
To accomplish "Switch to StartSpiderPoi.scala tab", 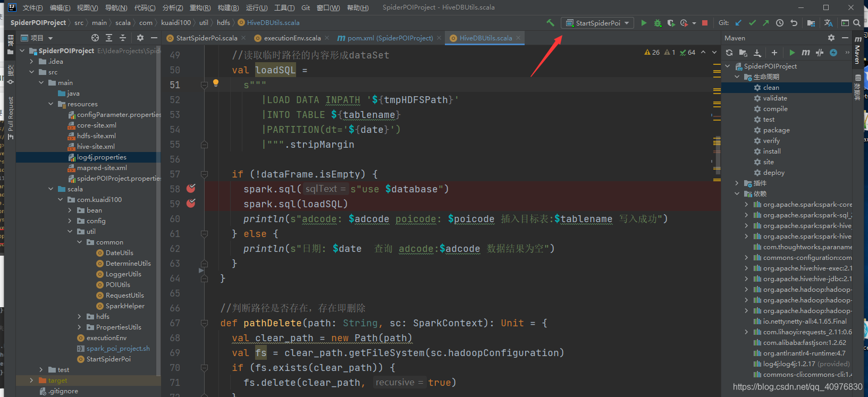I will [207, 38].
